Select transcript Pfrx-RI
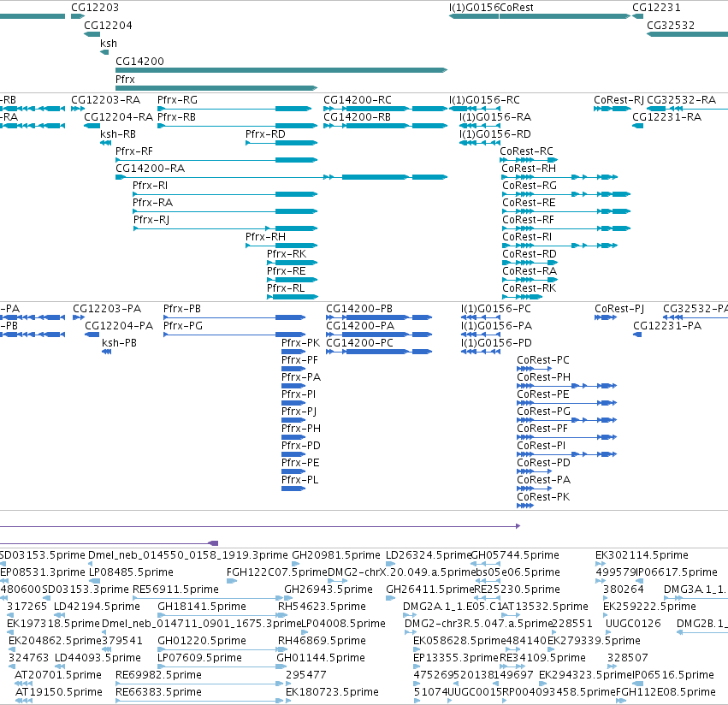The height and width of the screenshot is (705, 728). tap(225, 194)
